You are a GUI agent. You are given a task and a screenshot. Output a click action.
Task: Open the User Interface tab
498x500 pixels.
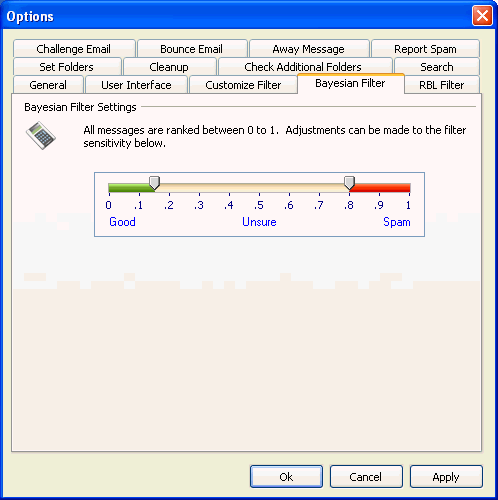click(136, 85)
